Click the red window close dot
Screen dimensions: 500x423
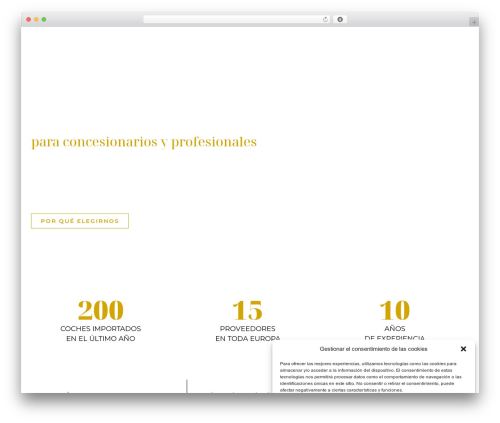(29, 19)
